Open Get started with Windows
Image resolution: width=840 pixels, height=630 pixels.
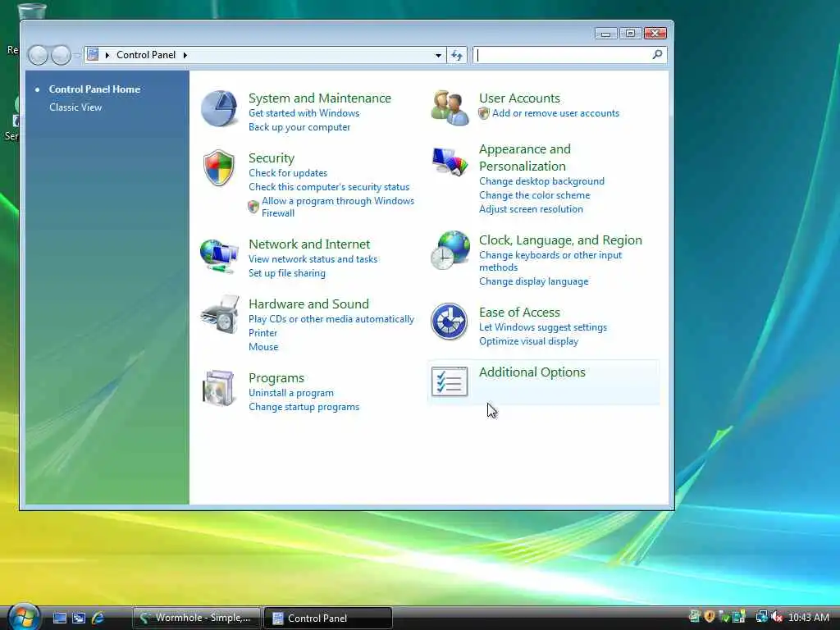[x=304, y=113]
